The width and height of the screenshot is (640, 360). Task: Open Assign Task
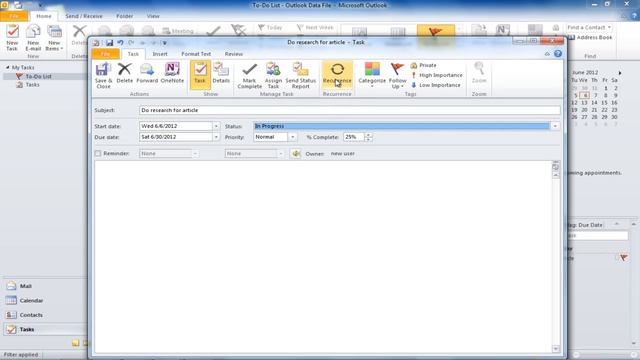click(x=273, y=76)
